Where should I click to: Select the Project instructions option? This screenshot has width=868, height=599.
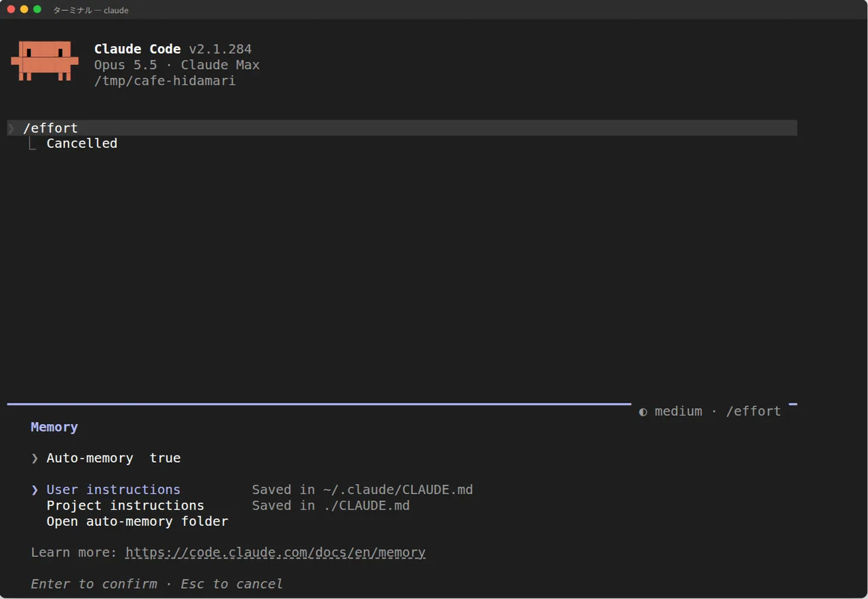pos(125,505)
